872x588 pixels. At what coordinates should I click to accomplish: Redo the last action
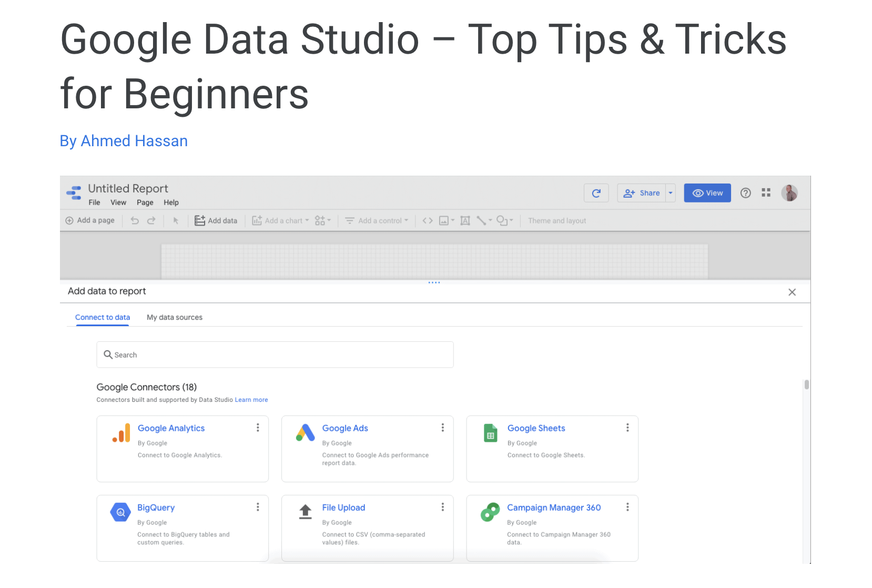click(x=151, y=220)
